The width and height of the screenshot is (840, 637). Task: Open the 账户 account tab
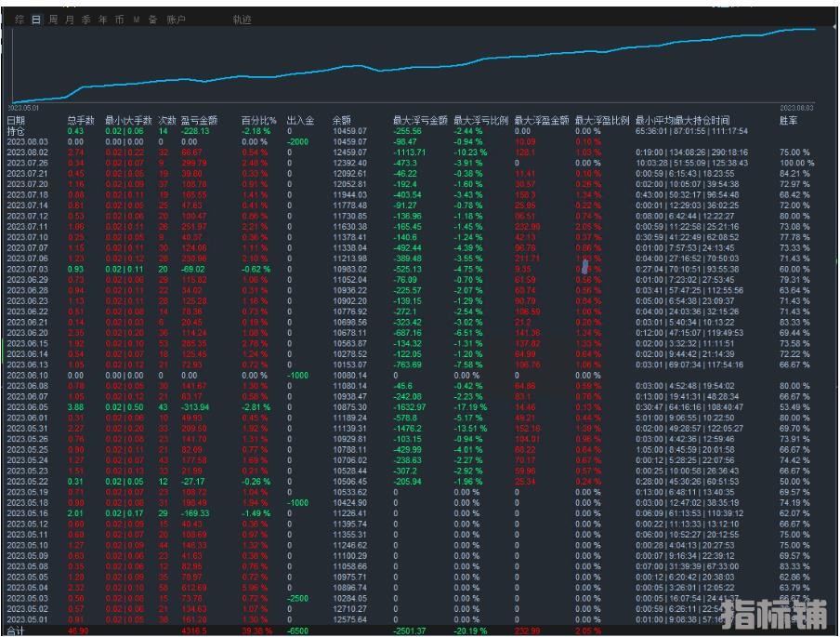click(177, 20)
